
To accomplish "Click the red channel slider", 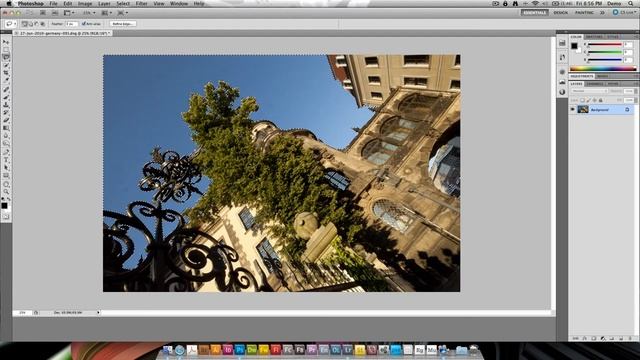I will [x=604, y=44].
